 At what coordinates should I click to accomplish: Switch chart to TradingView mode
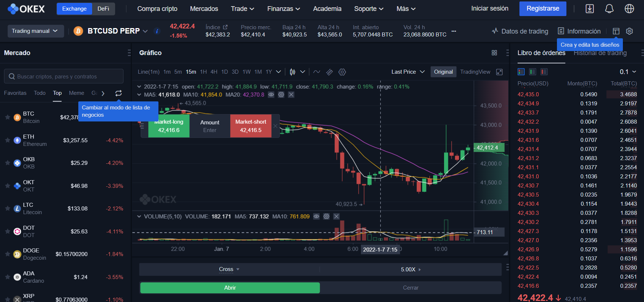coord(475,72)
